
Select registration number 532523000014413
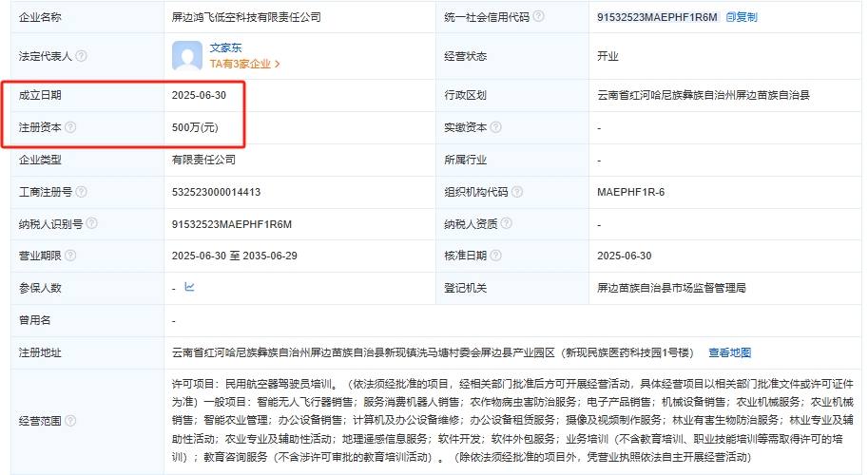(x=216, y=192)
